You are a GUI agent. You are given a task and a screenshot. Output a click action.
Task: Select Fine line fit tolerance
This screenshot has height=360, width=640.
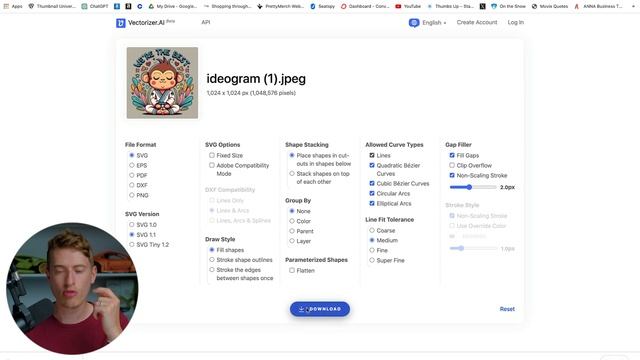pos(372,250)
